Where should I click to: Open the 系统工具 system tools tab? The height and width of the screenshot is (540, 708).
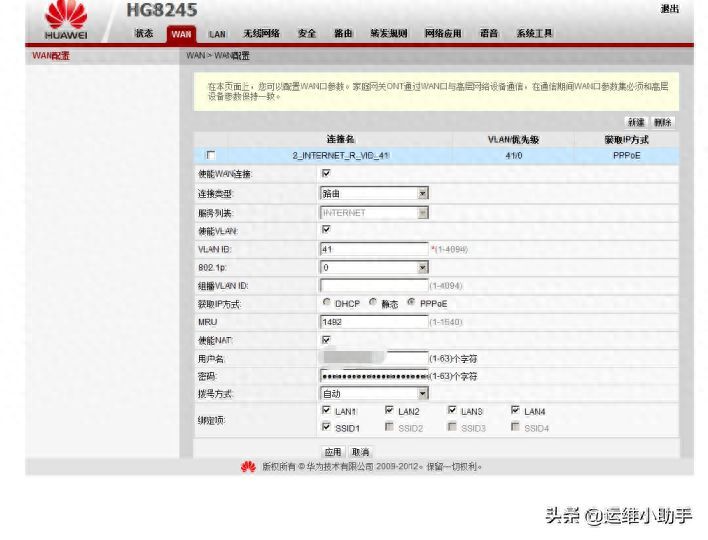(x=535, y=33)
